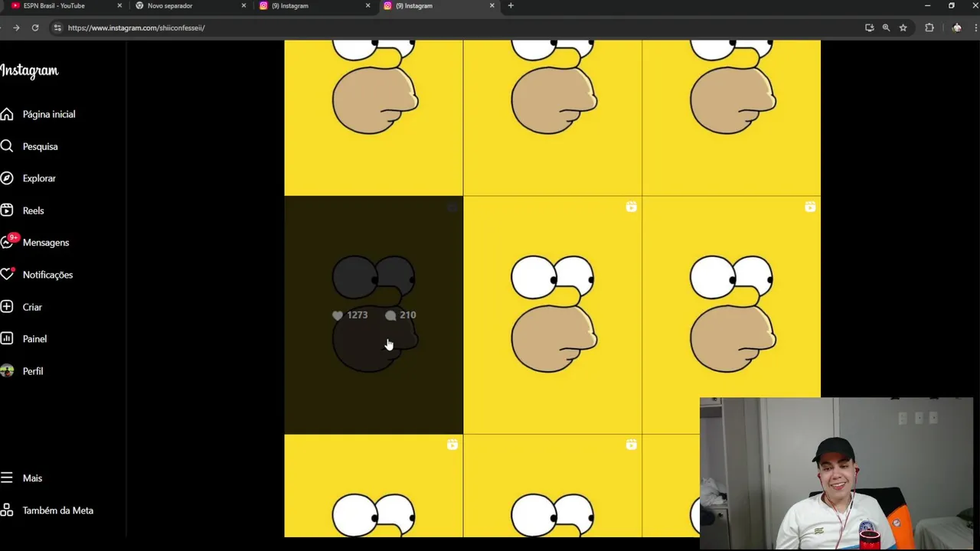Close the active Instagram tab
The height and width of the screenshot is (551, 980).
(492, 5)
